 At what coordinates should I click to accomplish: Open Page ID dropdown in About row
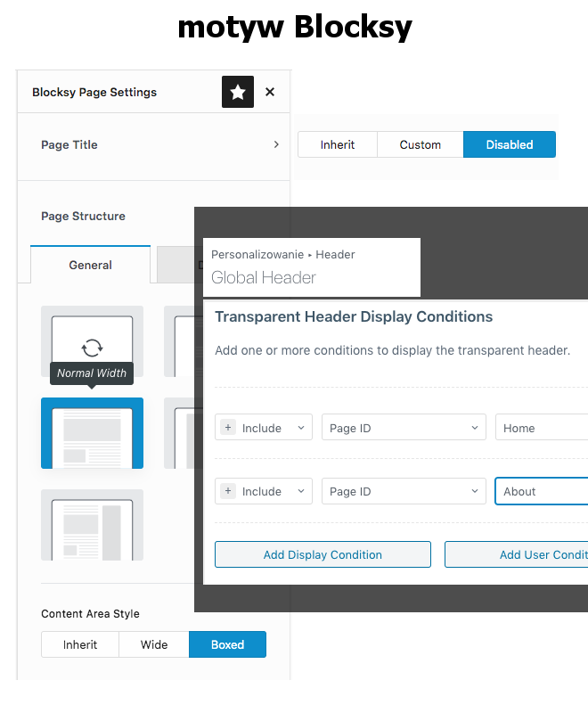point(404,491)
